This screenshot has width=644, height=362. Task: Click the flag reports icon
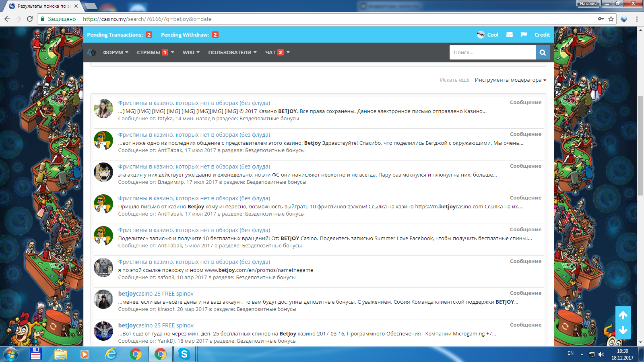coord(524,35)
